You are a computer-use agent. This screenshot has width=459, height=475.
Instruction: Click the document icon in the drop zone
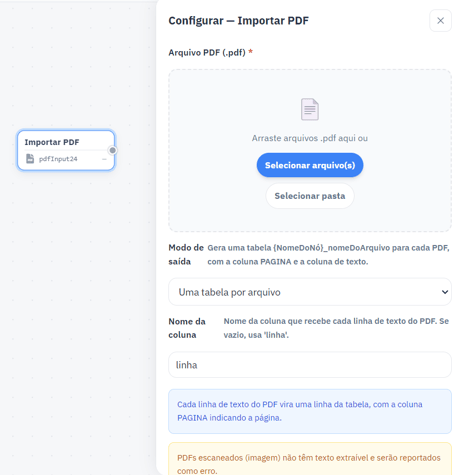click(x=310, y=109)
